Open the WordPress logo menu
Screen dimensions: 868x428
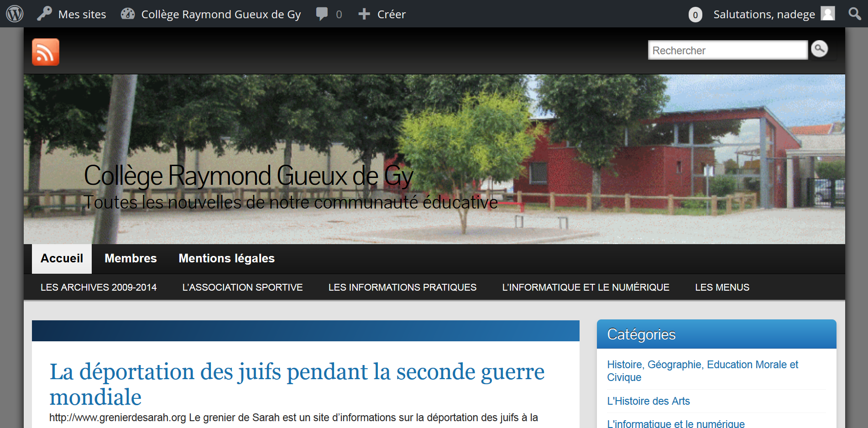(x=15, y=14)
